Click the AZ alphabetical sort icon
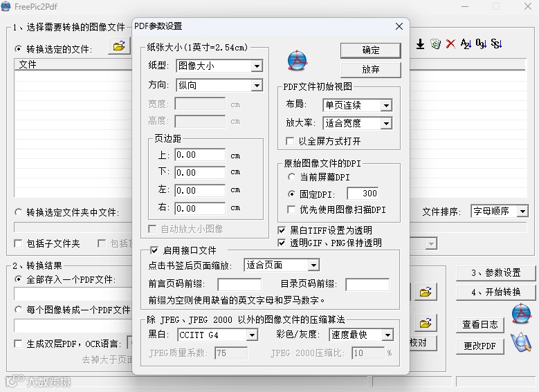The width and height of the screenshot is (539, 392). [466, 44]
